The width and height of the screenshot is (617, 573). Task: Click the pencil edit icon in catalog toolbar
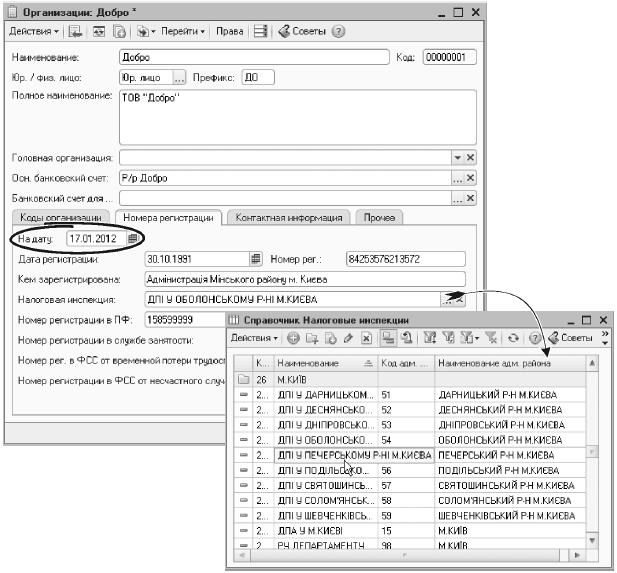click(346, 338)
